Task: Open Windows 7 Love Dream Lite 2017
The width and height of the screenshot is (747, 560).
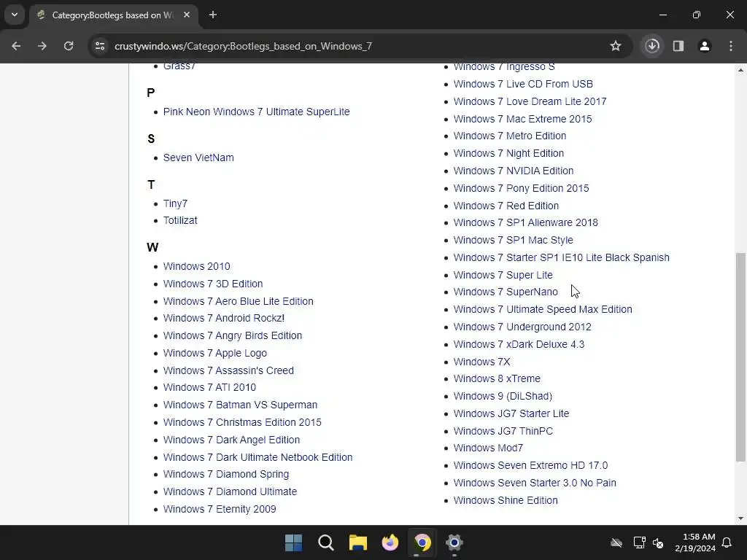Action: [530, 101]
